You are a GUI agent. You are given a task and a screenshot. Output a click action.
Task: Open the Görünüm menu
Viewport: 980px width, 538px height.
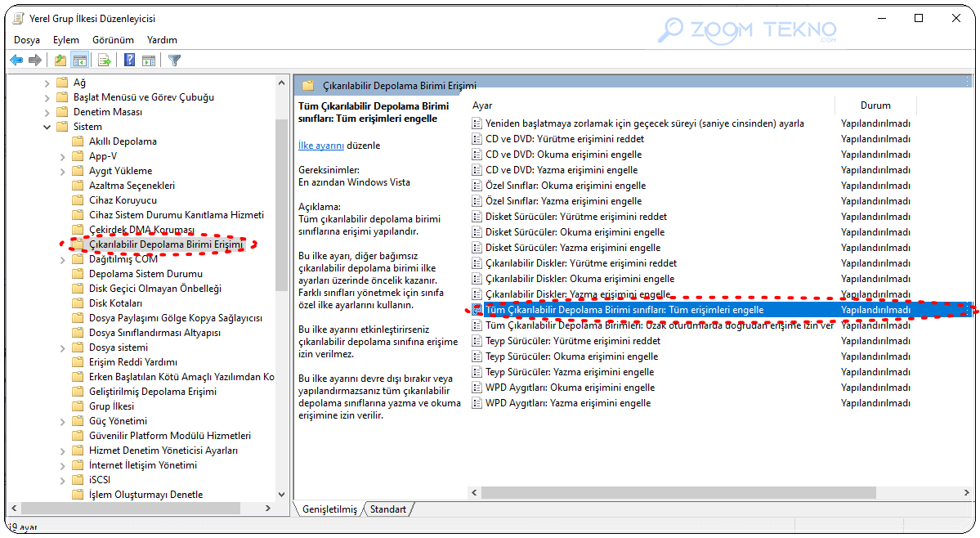(x=113, y=40)
